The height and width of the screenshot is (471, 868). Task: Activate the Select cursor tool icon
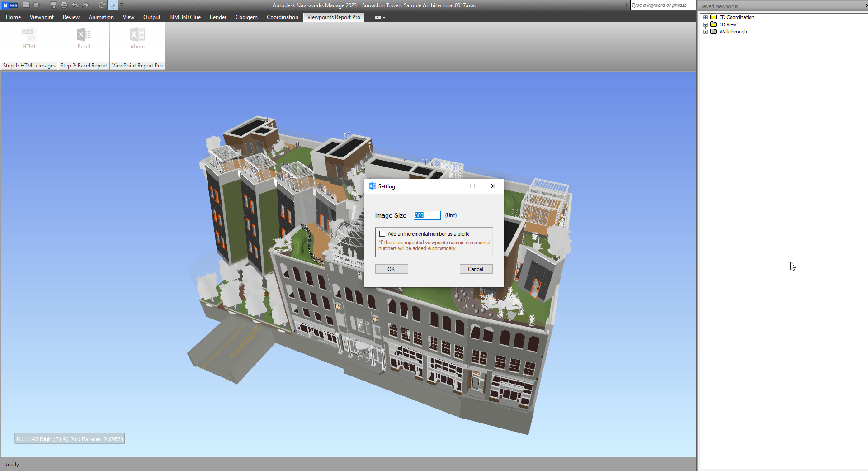(x=113, y=5)
